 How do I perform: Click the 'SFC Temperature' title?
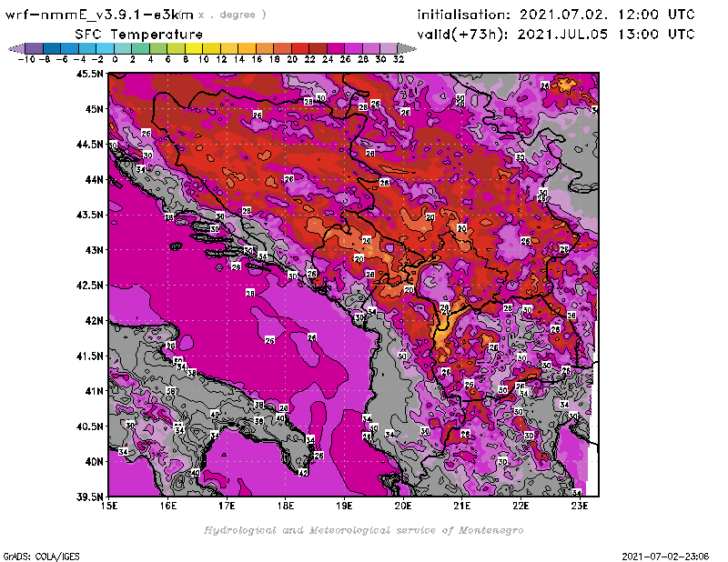(x=139, y=35)
